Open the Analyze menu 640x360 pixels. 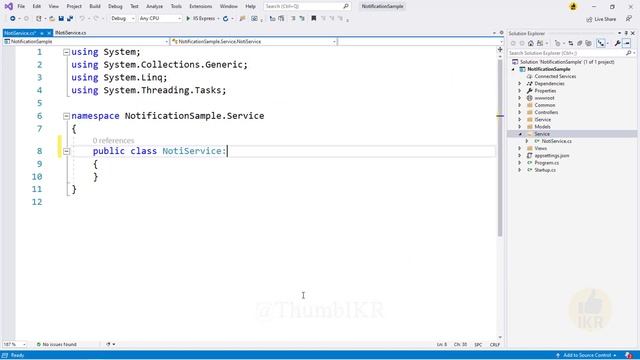[x=154, y=6]
